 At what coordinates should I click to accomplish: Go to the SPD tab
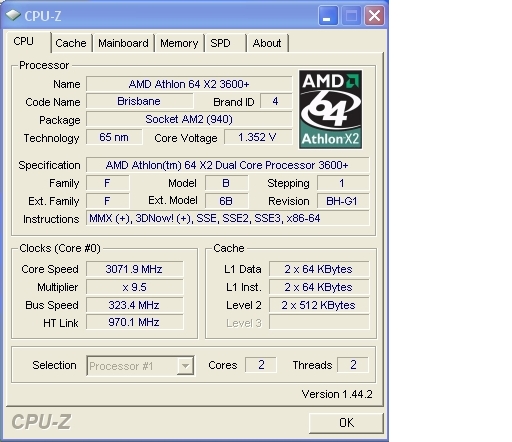[x=226, y=43]
